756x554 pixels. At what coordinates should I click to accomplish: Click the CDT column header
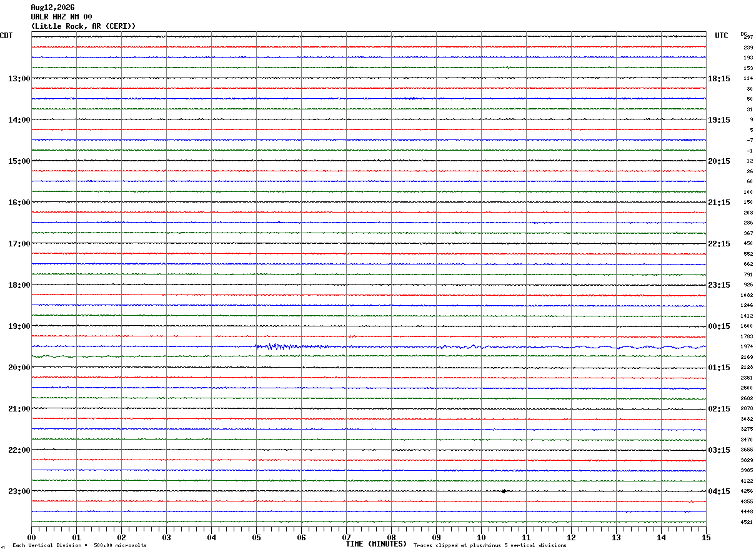click(x=6, y=36)
